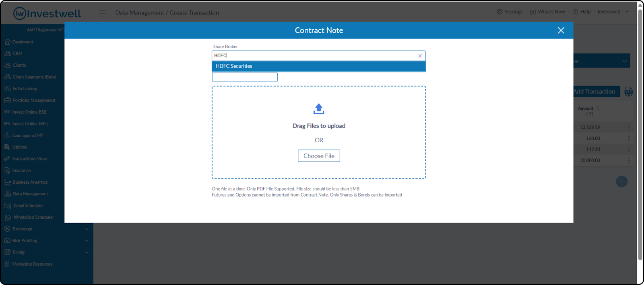The height and width of the screenshot is (285, 644).
Task: Open WhatsApp Scheduler
Action: click(x=34, y=217)
